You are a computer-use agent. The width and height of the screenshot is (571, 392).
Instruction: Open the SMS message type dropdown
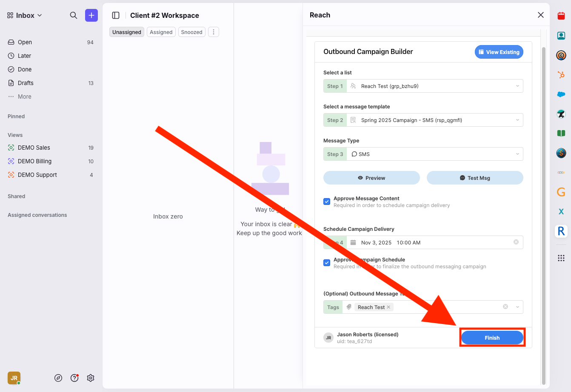(517, 154)
